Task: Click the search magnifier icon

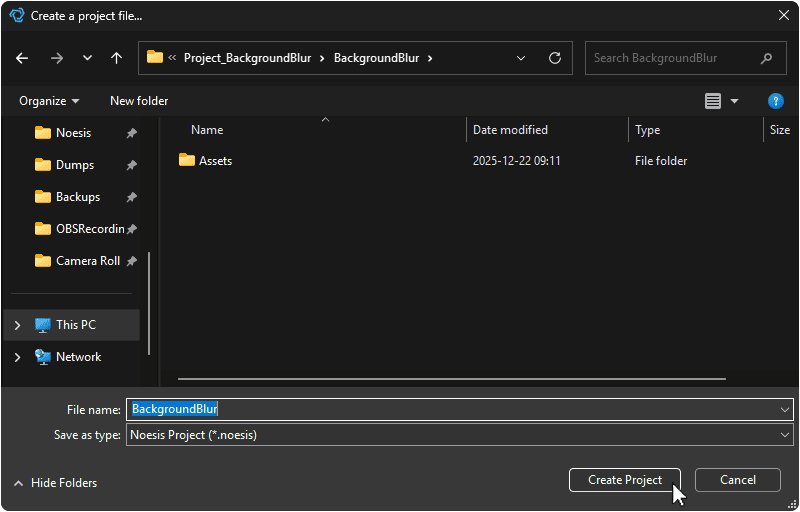Action: tap(766, 58)
